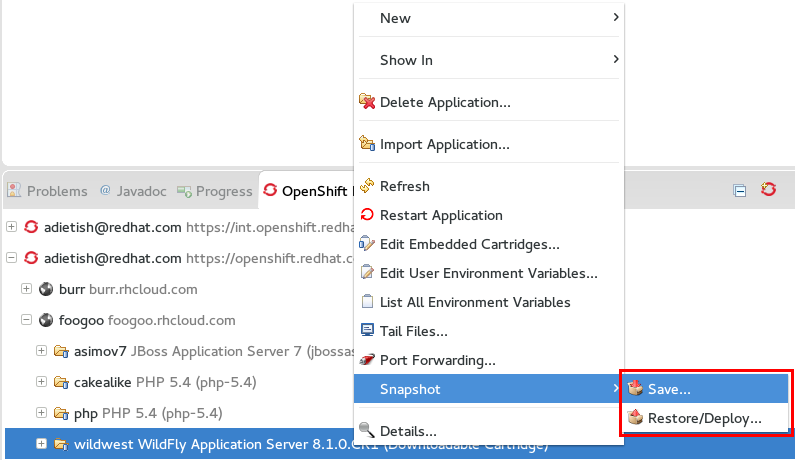Viewport: 795px width, 460px height.
Task: Switch to the Problems tab
Action: 48,191
